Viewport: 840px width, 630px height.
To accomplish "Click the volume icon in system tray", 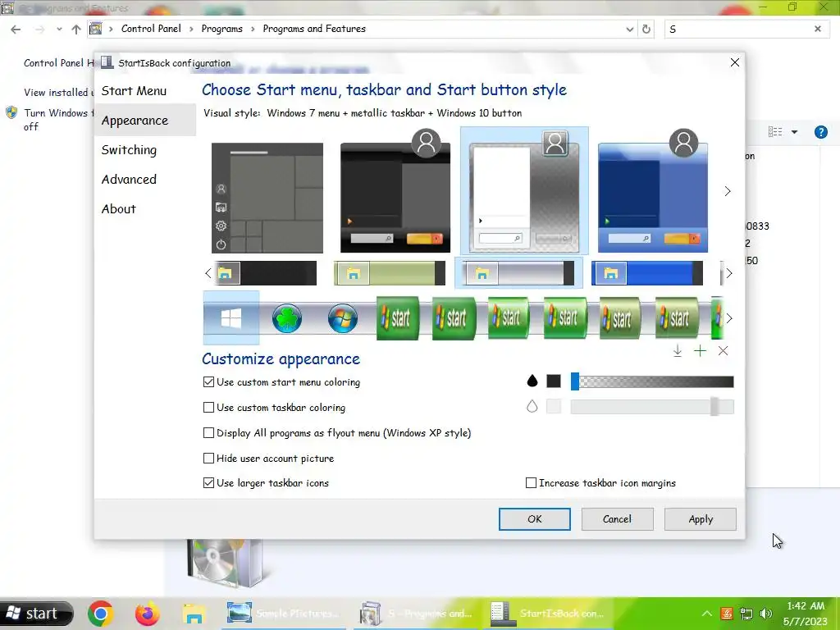I will [x=766, y=614].
